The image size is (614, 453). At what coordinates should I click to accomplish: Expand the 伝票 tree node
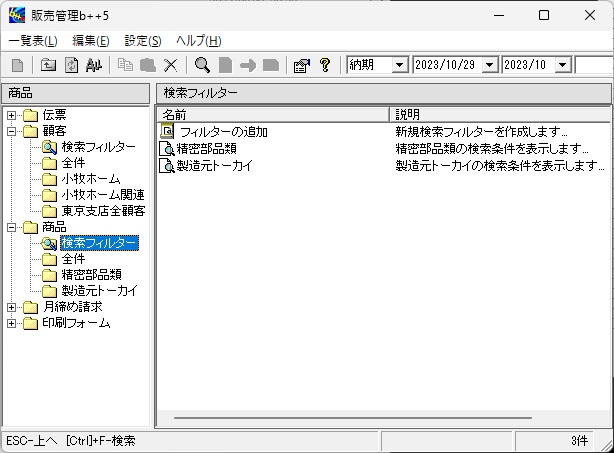click(11, 115)
